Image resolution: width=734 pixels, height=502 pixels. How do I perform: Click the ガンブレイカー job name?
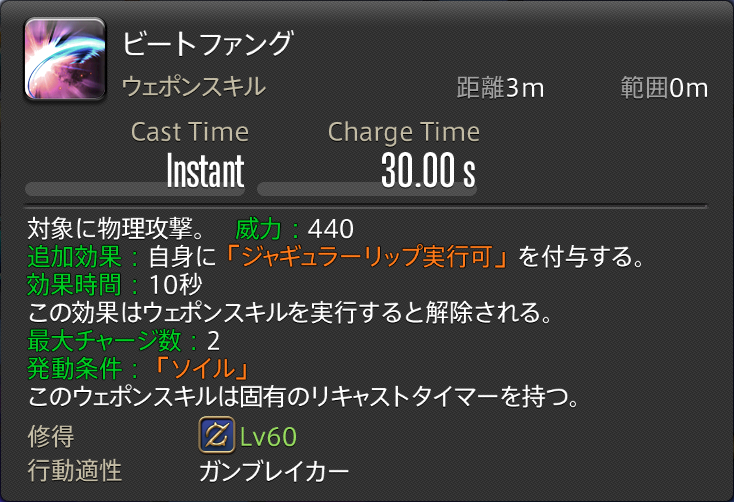coord(274,471)
